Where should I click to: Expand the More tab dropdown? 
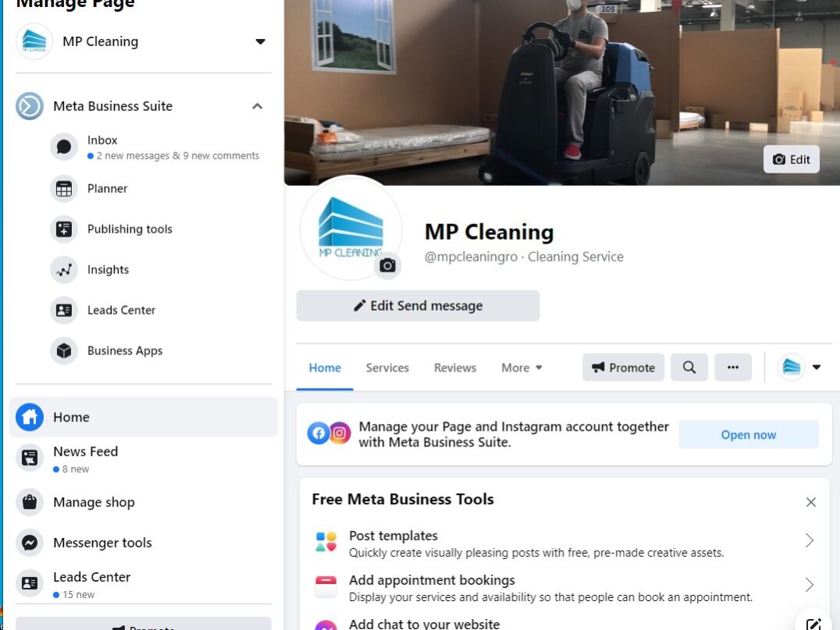pyautogui.click(x=521, y=368)
